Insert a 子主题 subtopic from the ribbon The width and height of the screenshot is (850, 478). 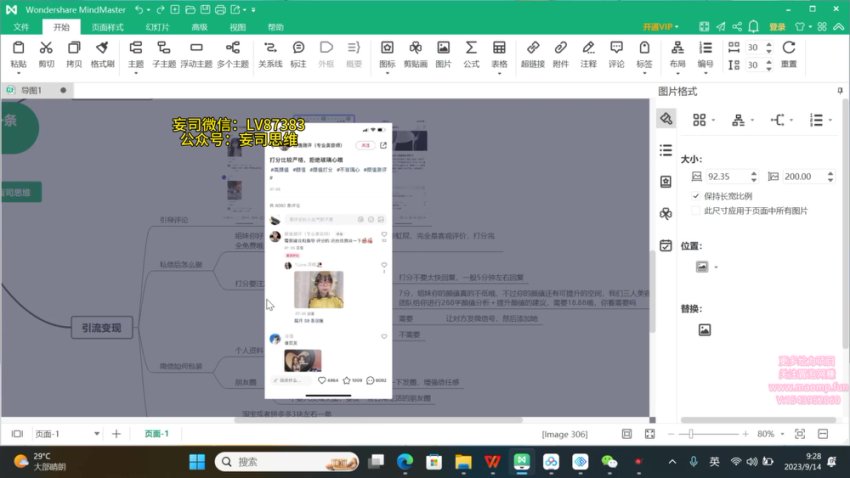[164, 53]
